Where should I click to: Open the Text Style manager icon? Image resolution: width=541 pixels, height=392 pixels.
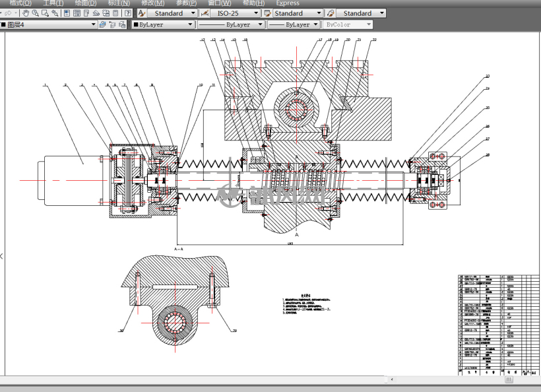tap(142, 13)
